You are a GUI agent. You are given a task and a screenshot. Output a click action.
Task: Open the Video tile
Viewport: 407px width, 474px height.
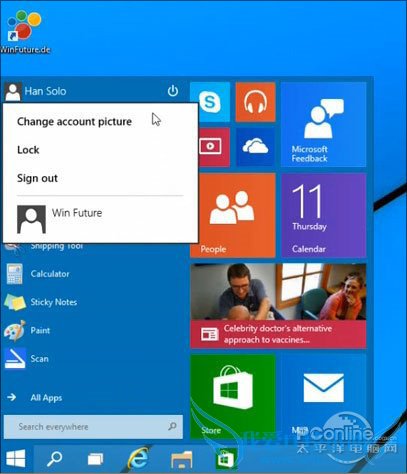(x=214, y=147)
